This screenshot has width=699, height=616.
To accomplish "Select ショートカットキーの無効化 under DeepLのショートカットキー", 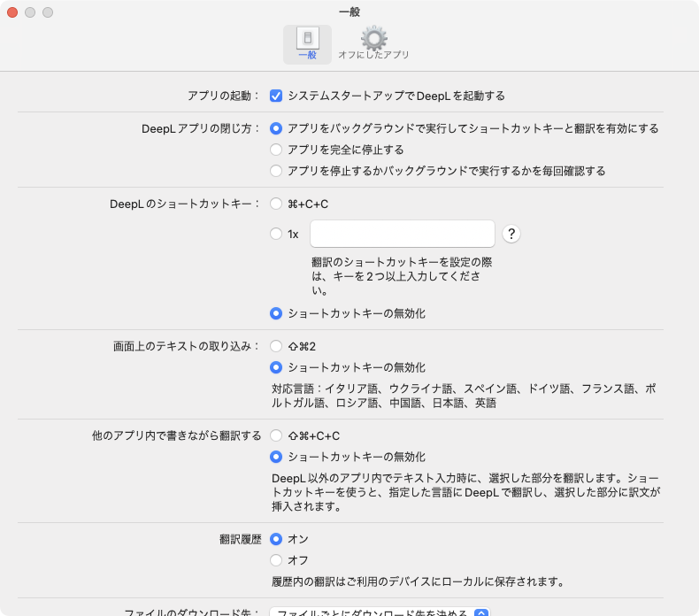I will pyautogui.click(x=276, y=313).
